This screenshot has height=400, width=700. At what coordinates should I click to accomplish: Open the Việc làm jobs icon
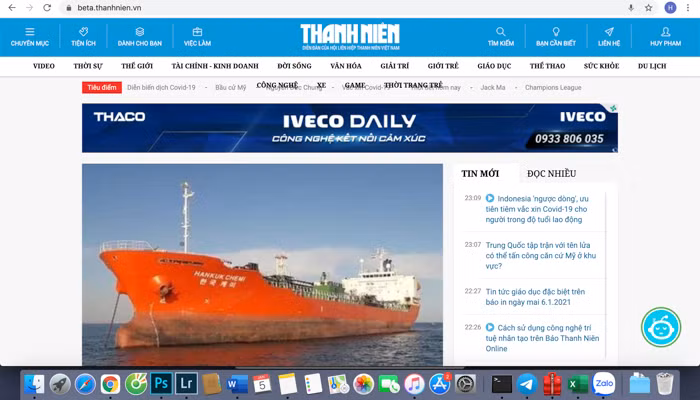point(197,37)
